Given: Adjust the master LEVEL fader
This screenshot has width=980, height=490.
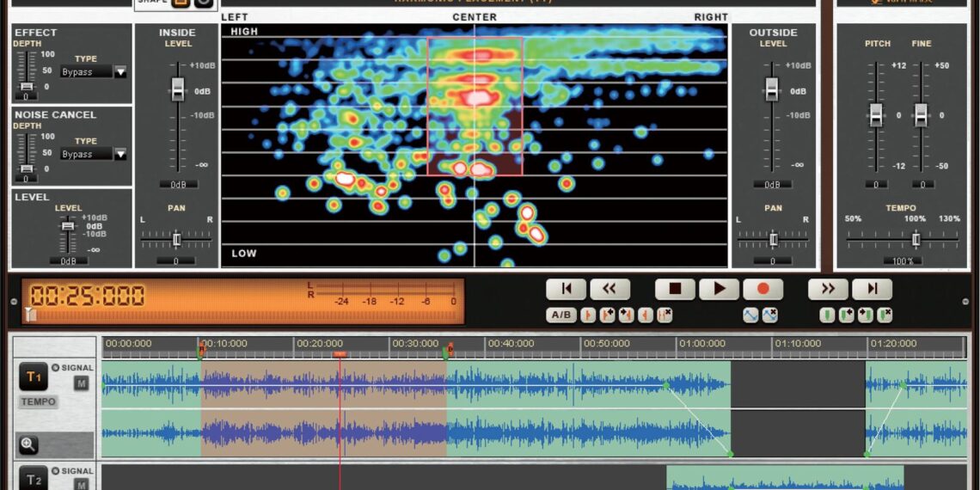Looking at the screenshot, I should tap(68, 225).
